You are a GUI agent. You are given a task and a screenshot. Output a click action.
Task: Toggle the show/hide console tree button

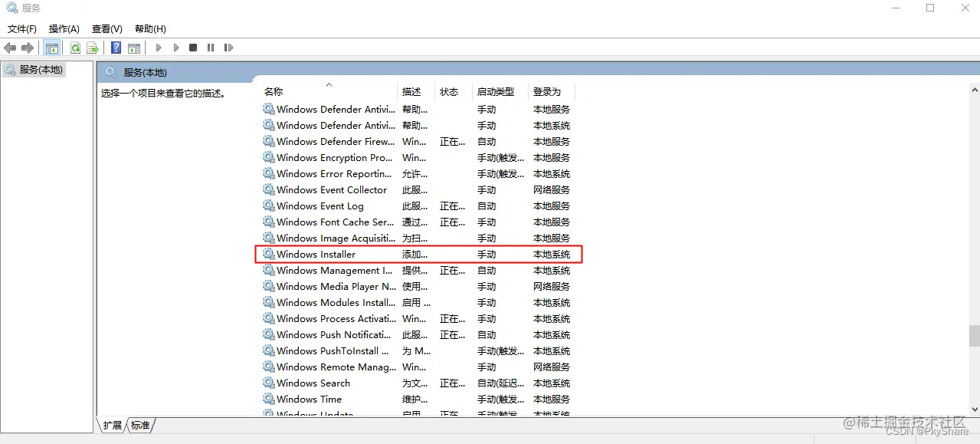pos(52,48)
